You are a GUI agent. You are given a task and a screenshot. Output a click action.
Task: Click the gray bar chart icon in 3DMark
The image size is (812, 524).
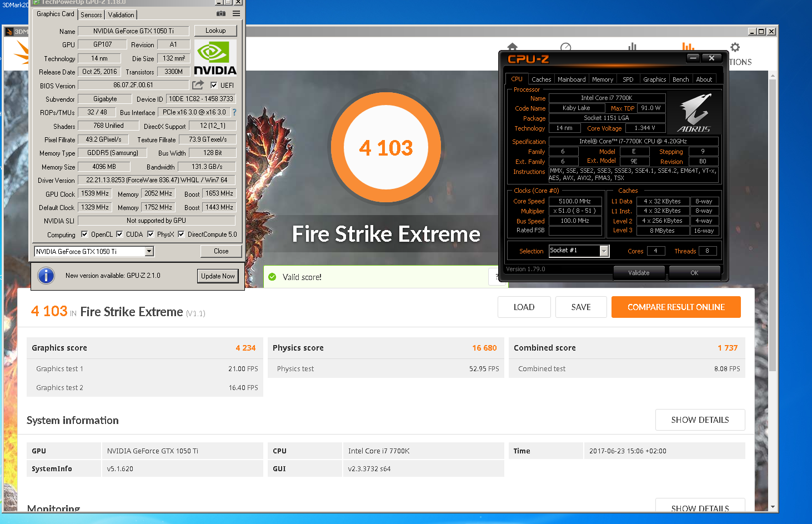632,47
